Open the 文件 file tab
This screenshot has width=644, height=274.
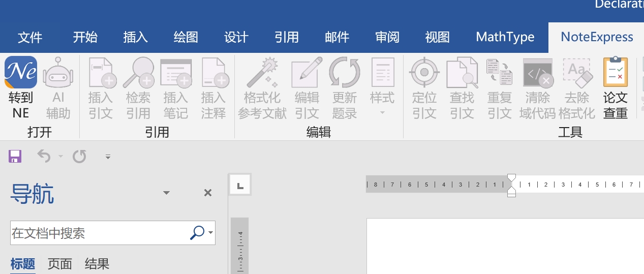pos(30,37)
